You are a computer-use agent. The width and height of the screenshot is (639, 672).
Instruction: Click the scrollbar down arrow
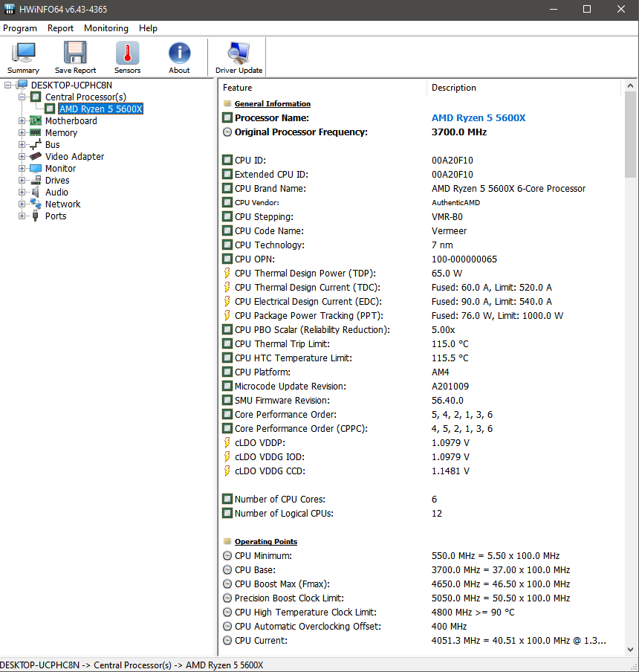630,649
